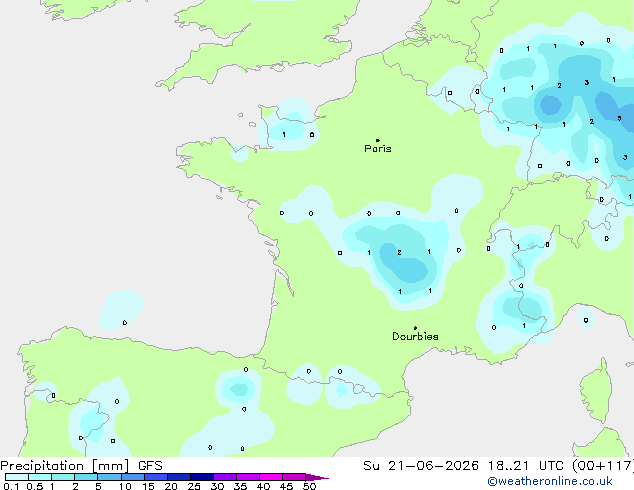Click the legend's over-50 arrow tip
This screenshot has height=490, width=634.
pyautogui.click(x=317, y=477)
